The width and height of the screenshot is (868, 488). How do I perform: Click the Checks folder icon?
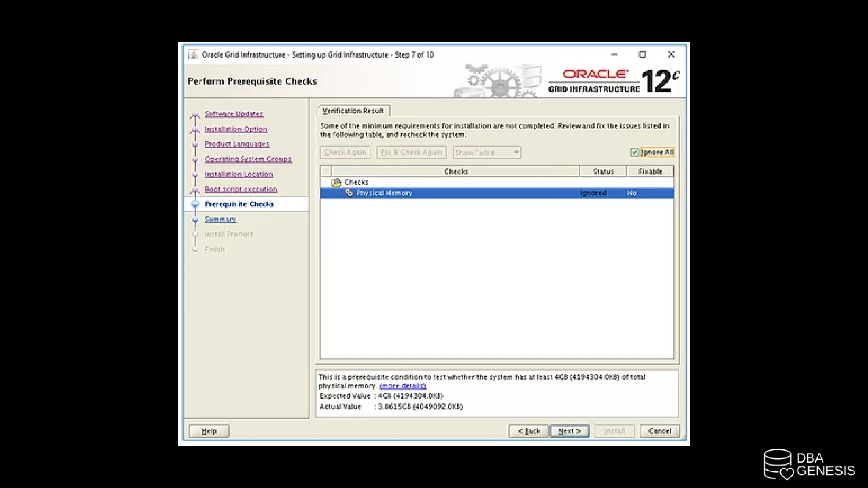coord(336,183)
